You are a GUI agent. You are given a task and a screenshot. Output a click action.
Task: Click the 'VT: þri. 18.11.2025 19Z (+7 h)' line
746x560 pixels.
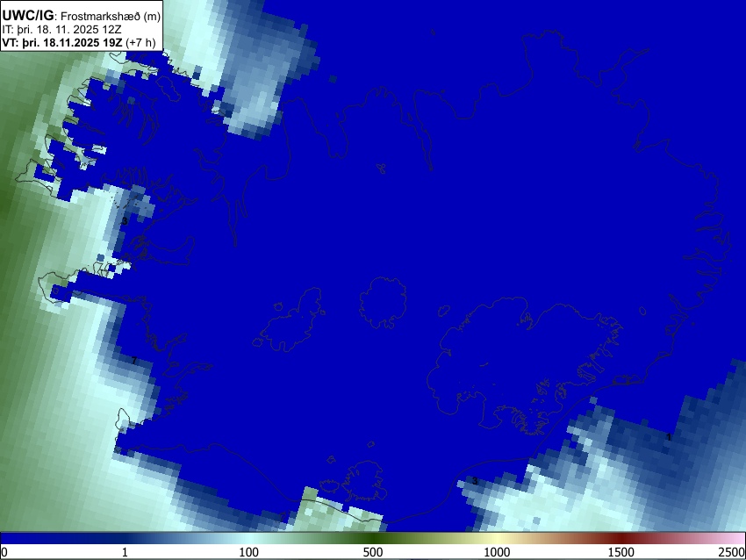tap(78, 42)
